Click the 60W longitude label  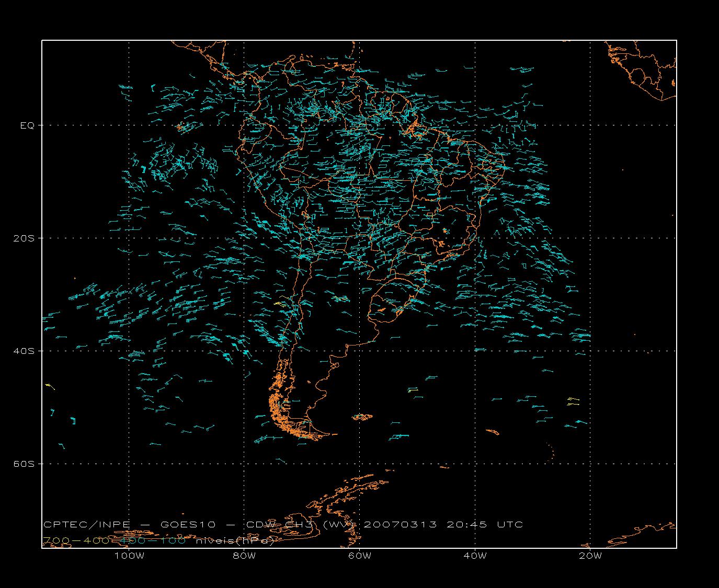point(360,556)
